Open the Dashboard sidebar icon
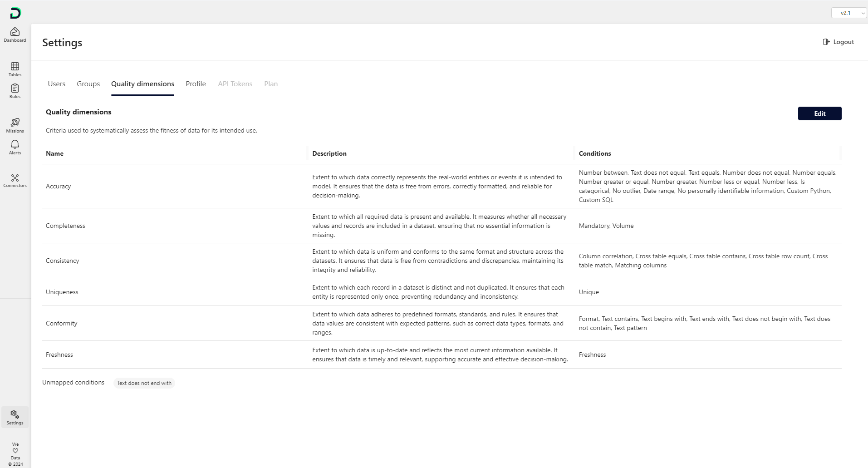The height and width of the screenshot is (468, 868). pos(15,32)
